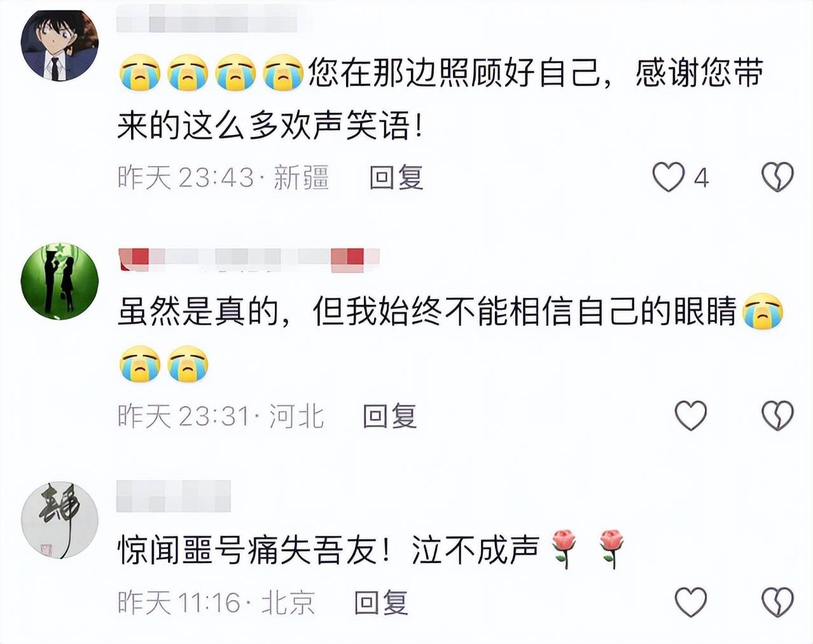Open the green silhouette avatar profile
Viewport: 813px width, 644px height.
pyautogui.click(x=60, y=281)
